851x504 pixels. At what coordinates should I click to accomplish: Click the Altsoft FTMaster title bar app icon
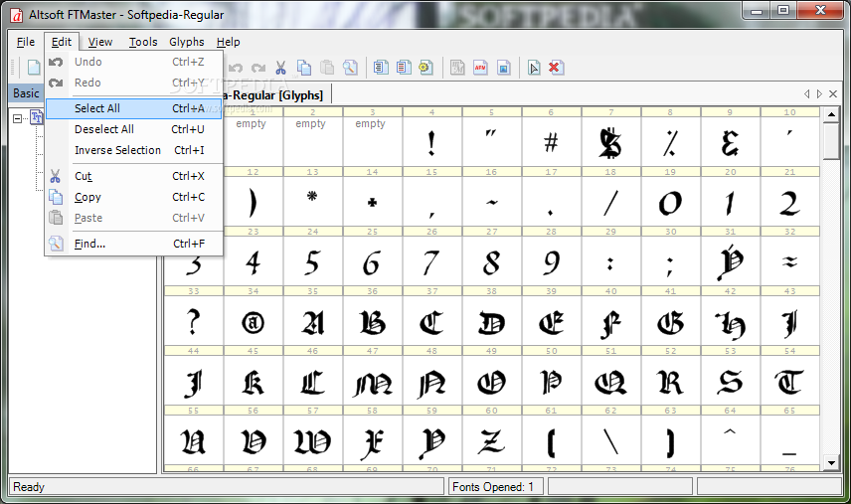coord(17,15)
